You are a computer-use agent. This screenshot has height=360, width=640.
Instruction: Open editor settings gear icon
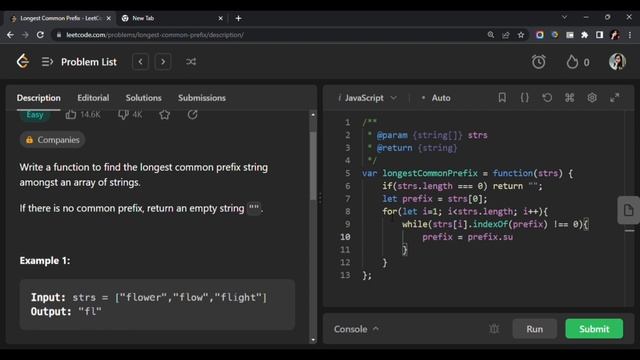(x=592, y=98)
